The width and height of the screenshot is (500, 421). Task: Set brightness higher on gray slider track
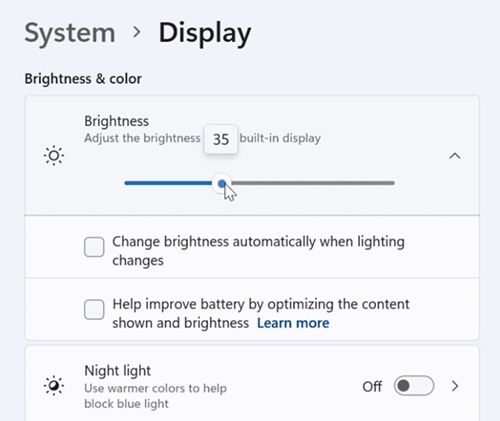[313, 183]
